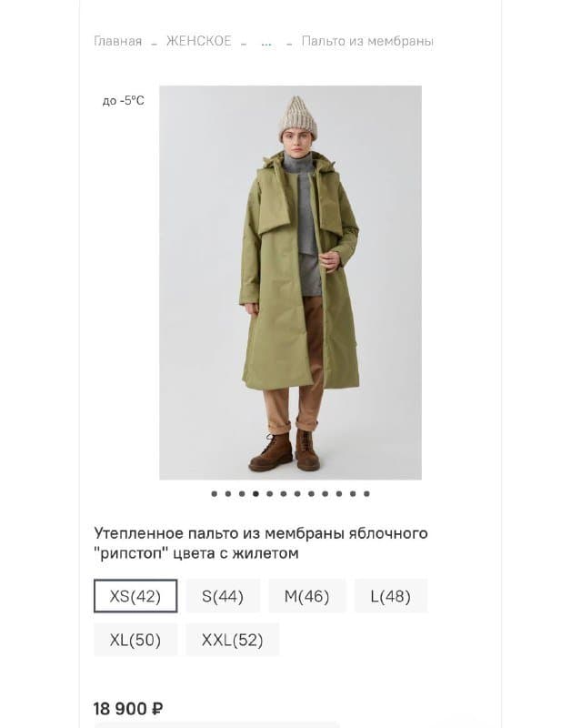
Task: Go to tenth gallery dot
Action: coord(339,493)
